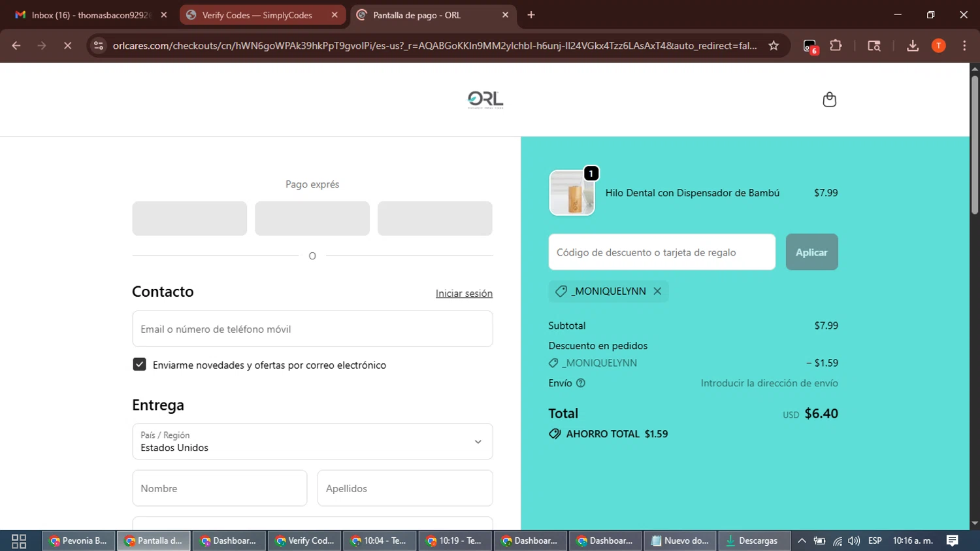The width and height of the screenshot is (980, 551).
Task: Focus the Apellidos field
Action: pyautogui.click(x=405, y=488)
